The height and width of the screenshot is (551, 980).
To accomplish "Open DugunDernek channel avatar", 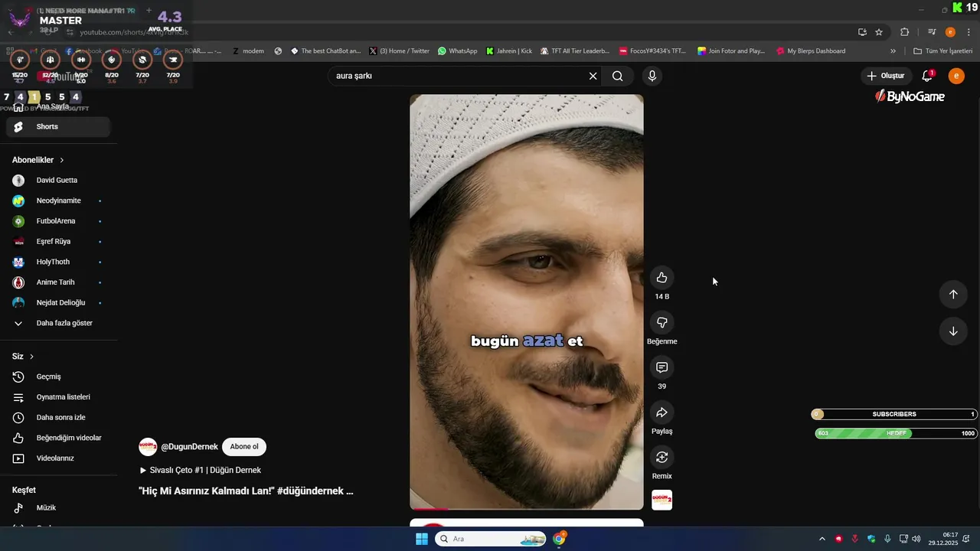I will [x=148, y=447].
